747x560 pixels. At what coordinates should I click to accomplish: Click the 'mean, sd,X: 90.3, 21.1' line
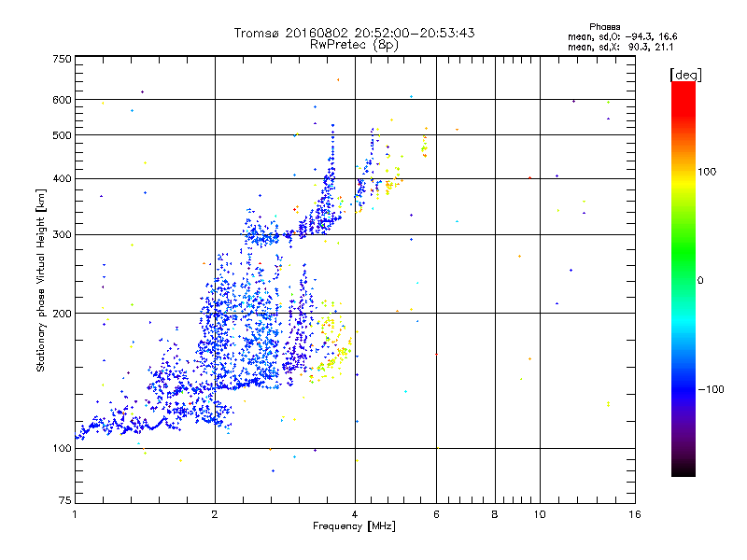point(620,47)
